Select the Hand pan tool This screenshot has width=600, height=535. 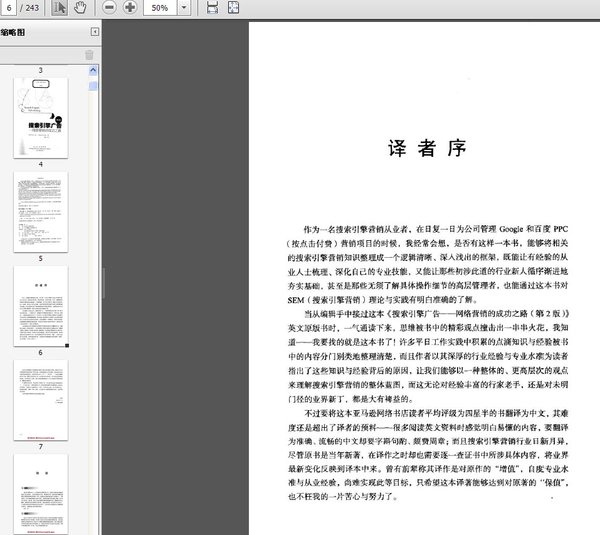tap(80, 8)
